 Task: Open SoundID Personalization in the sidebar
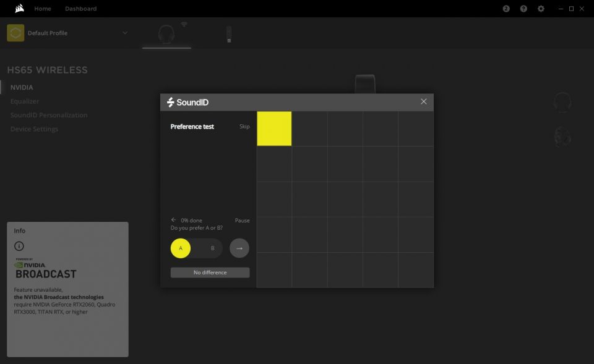49,115
